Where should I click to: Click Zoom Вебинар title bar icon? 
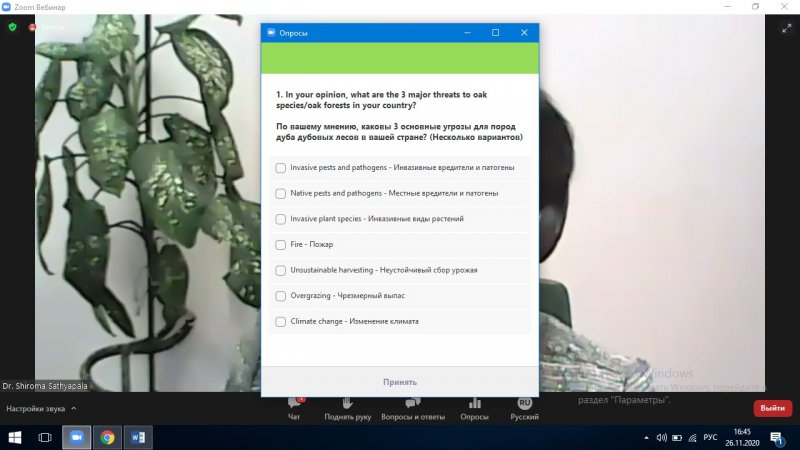coord(6,7)
